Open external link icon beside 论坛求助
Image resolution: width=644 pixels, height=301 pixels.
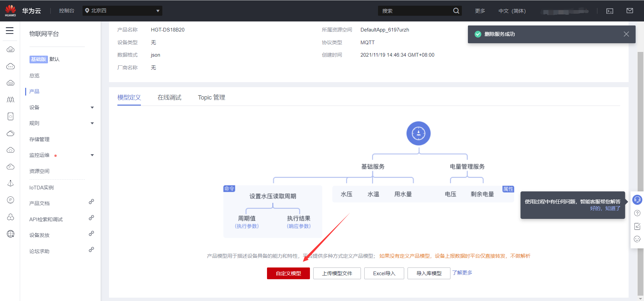(91, 250)
